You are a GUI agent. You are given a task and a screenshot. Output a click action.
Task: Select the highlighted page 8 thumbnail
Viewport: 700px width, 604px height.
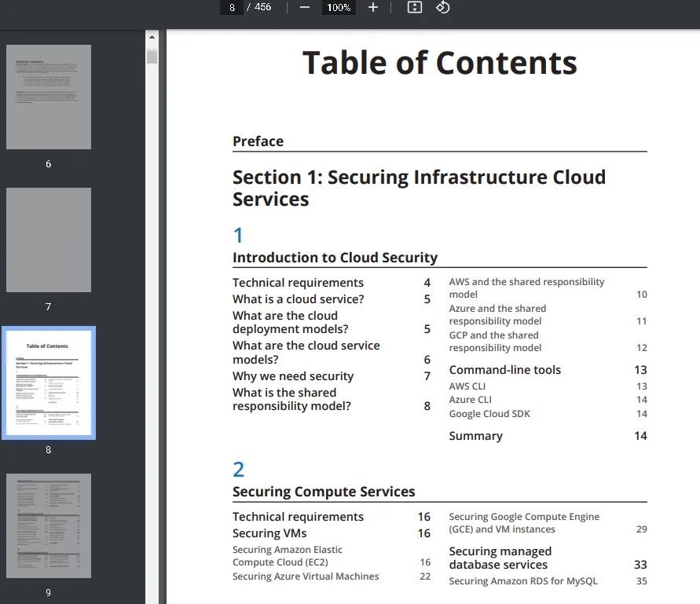coord(49,383)
